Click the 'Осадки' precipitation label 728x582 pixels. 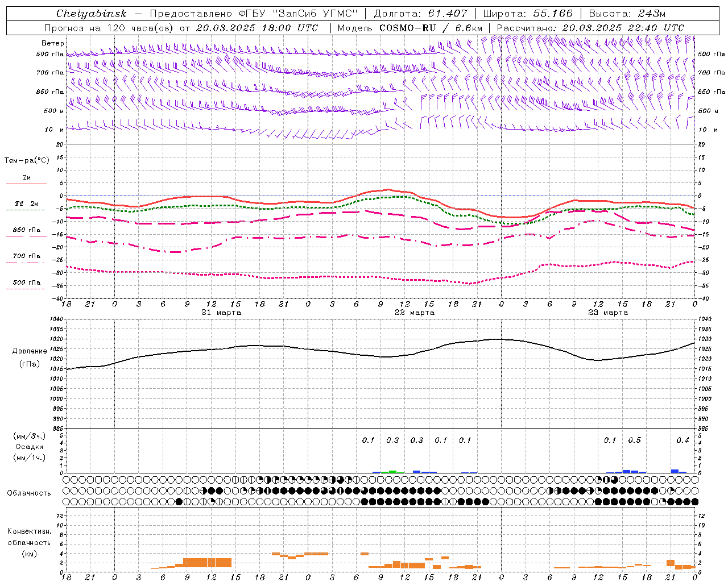30,447
